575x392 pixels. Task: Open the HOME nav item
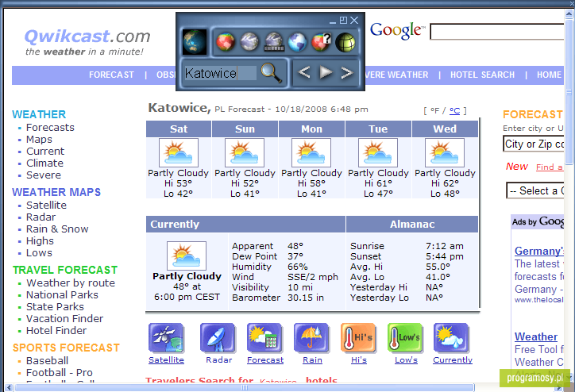[x=549, y=75]
